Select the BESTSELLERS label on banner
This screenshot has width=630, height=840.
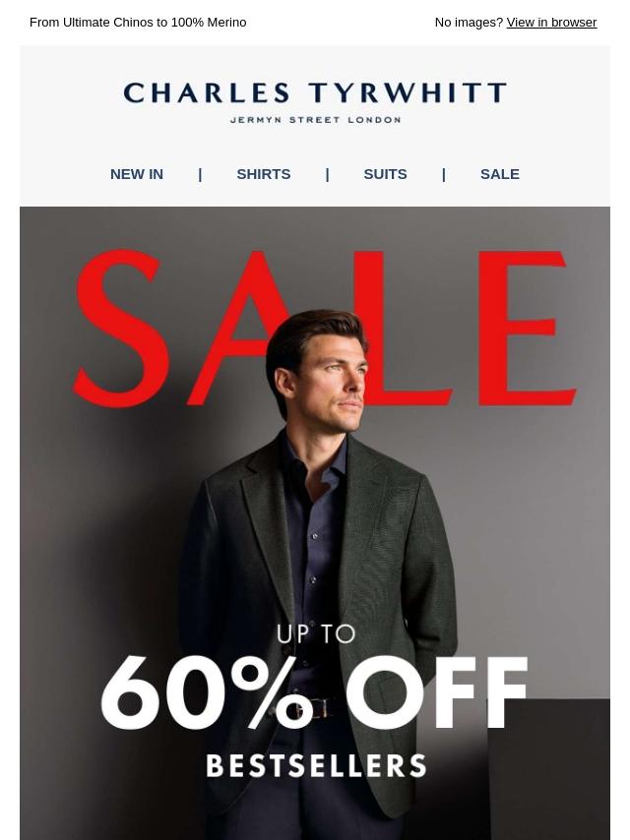click(x=316, y=765)
